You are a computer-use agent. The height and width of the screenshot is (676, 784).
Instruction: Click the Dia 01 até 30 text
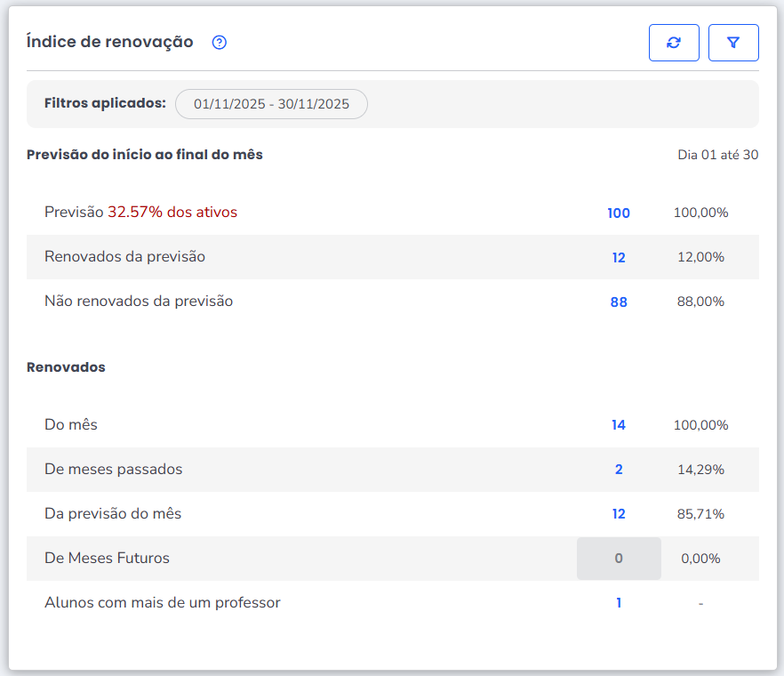[x=717, y=155]
